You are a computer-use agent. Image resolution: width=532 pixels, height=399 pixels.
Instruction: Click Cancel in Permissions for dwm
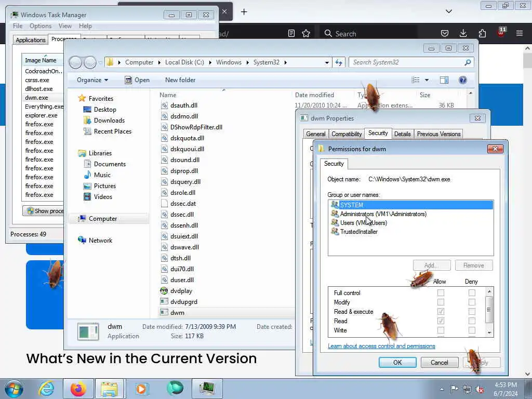440,362
